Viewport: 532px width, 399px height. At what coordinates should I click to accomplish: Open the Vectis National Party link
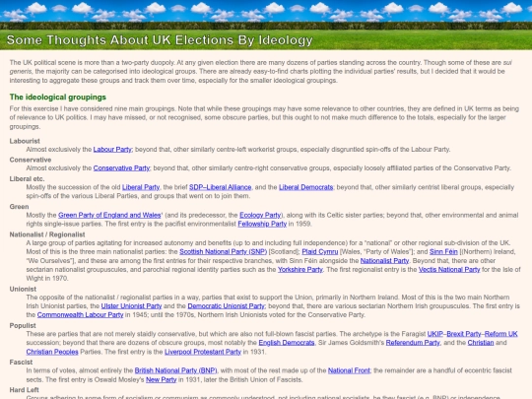pyautogui.click(x=449, y=270)
